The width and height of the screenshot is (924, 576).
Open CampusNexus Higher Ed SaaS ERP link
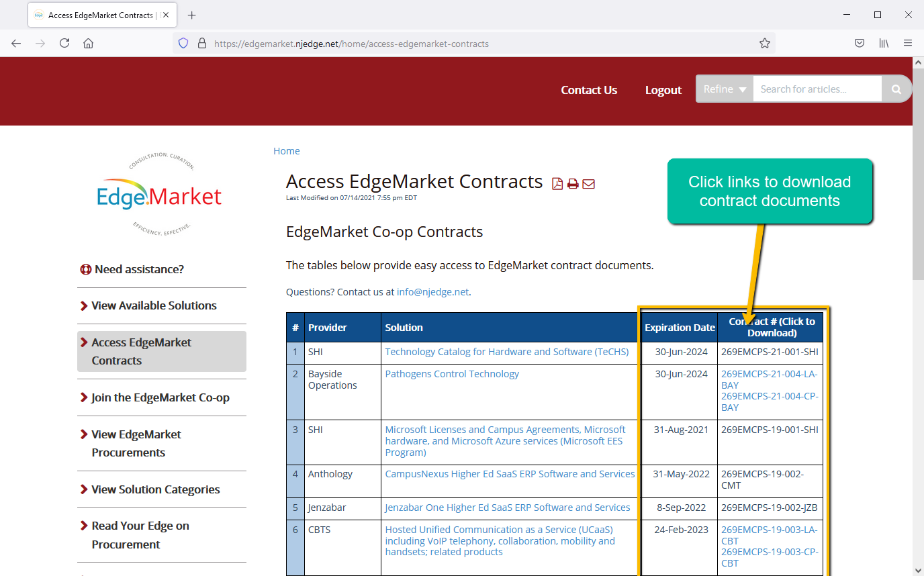click(510, 474)
